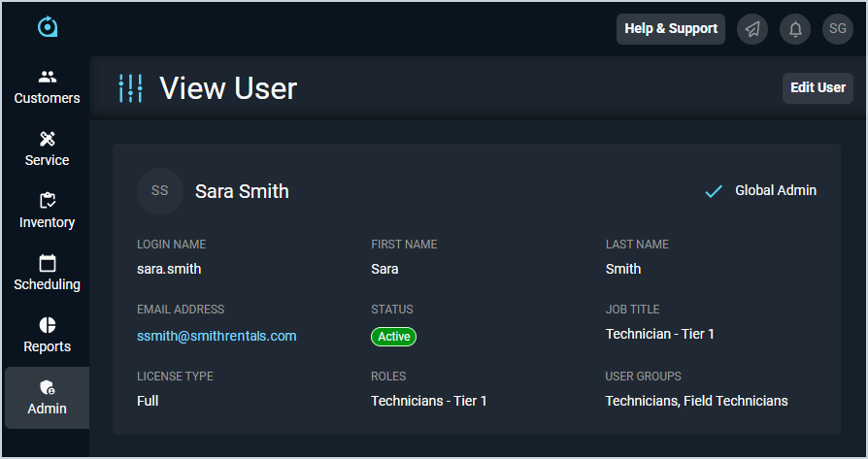Viewport: 868px width, 459px height.
Task: Click the SS user avatar
Action: (x=160, y=191)
